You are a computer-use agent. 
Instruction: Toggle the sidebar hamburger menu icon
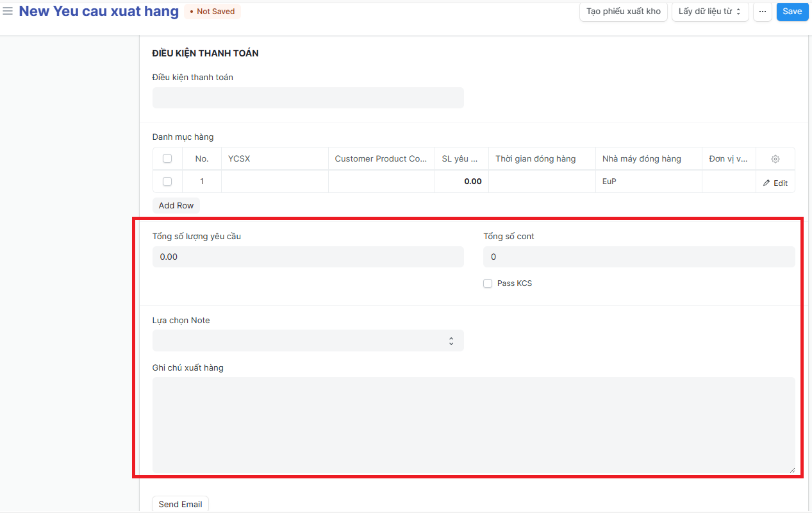pos(8,12)
